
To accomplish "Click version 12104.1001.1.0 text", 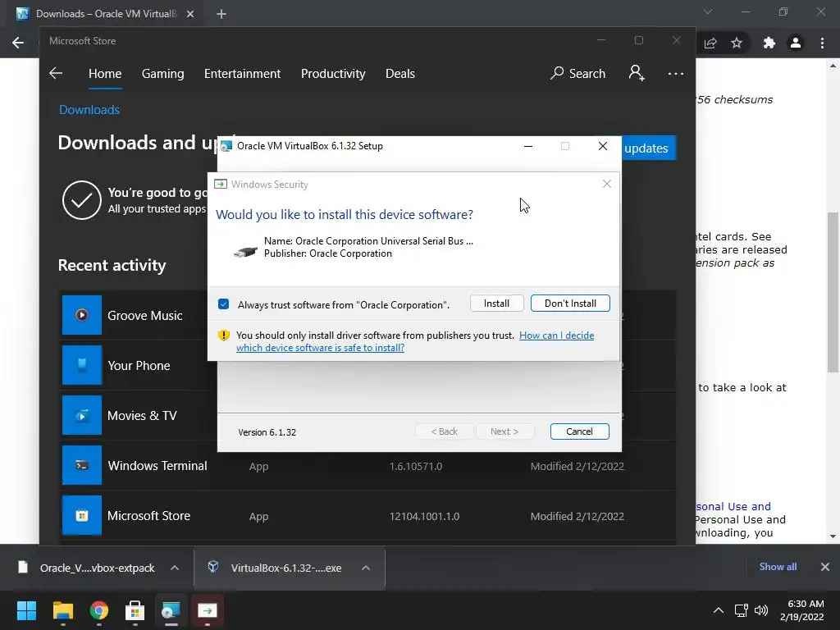I will point(424,517).
